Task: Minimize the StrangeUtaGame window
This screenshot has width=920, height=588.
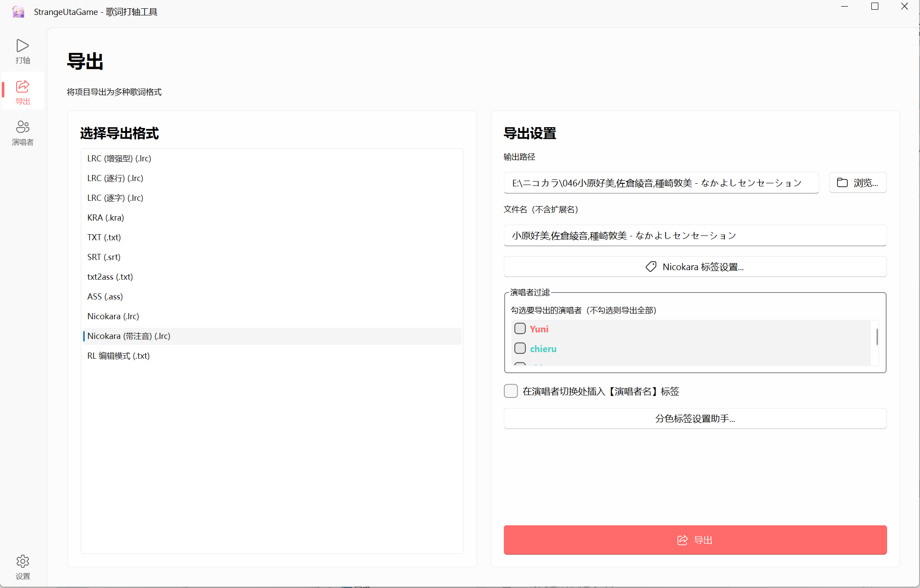Action: point(845,7)
